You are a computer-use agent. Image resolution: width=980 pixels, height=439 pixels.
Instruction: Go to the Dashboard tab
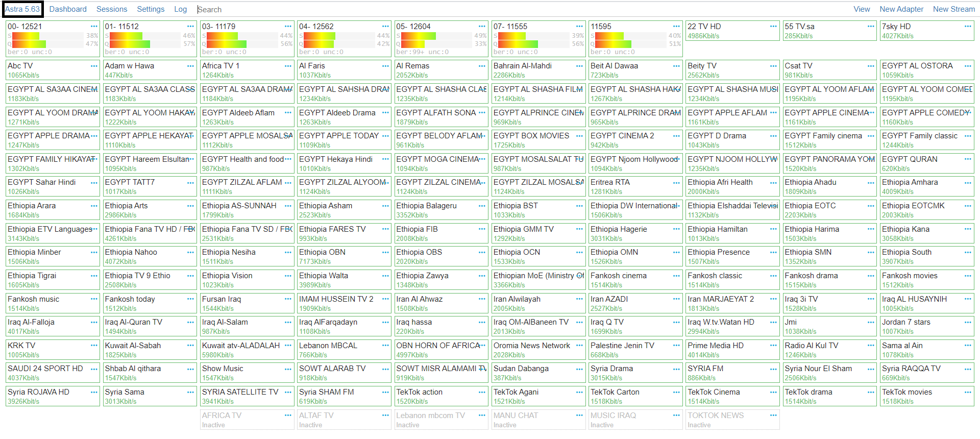(68, 9)
